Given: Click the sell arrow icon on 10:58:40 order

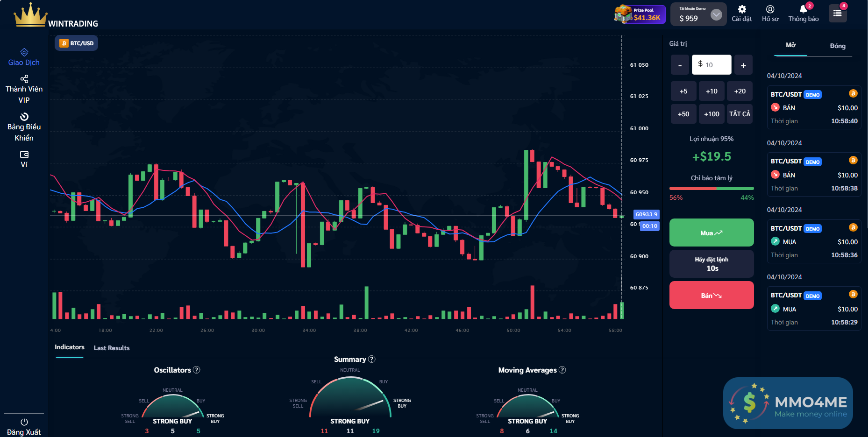Looking at the screenshot, I should tap(775, 107).
